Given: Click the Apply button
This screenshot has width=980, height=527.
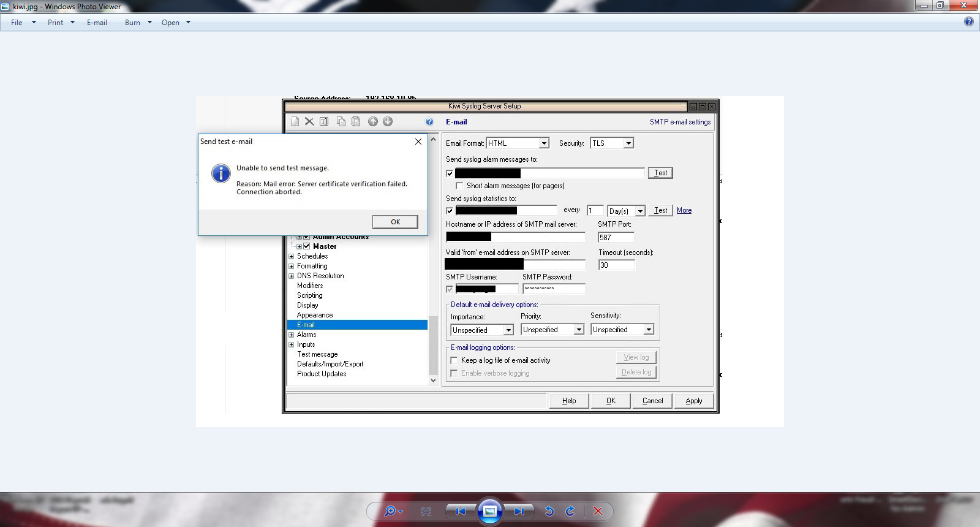Looking at the screenshot, I should 694,401.
